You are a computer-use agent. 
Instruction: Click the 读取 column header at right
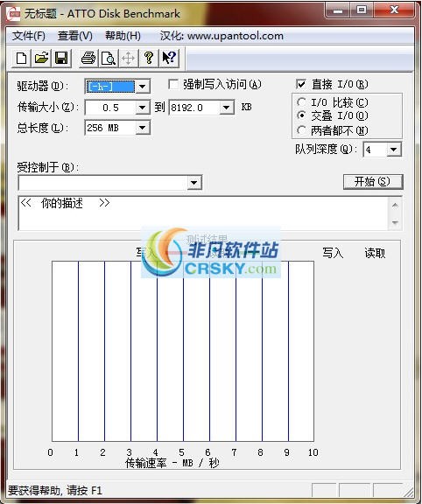tap(375, 253)
